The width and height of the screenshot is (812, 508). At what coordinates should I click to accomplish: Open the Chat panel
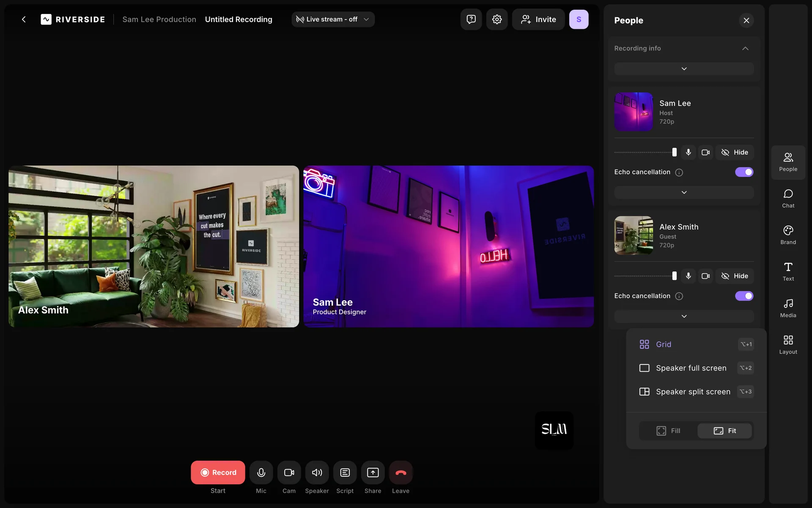(x=788, y=199)
